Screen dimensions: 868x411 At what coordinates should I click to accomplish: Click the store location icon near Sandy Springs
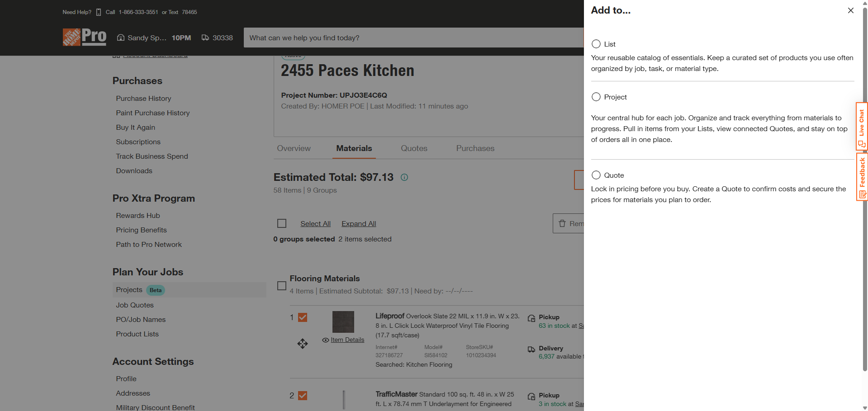(121, 38)
